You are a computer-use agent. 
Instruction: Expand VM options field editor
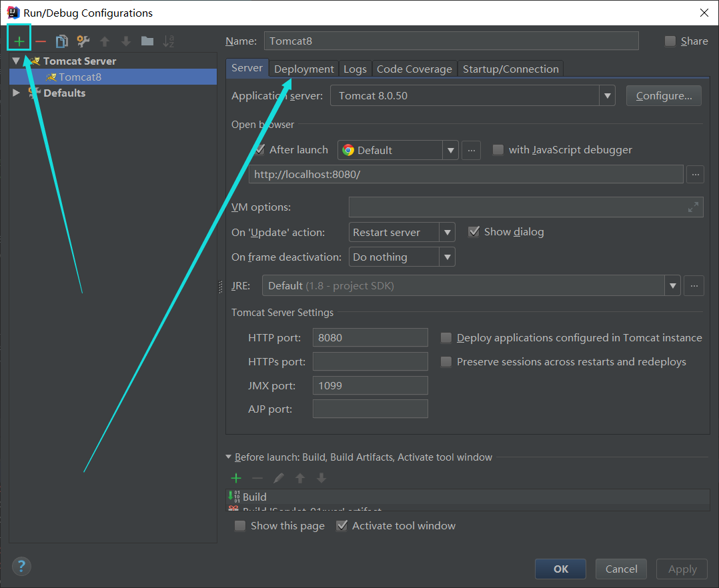pyautogui.click(x=693, y=207)
